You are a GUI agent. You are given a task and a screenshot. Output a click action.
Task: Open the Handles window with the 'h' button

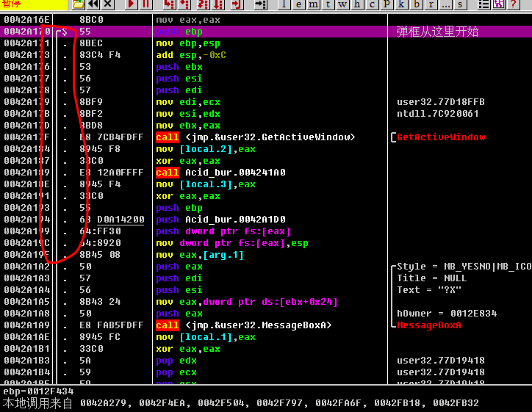tap(357, 4)
